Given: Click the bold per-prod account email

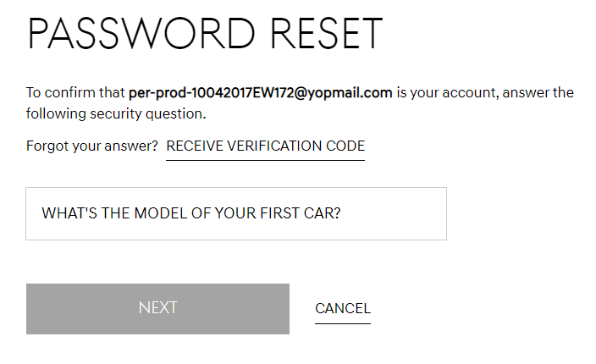Looking at the screenshot, I should [x=260, y=92].
